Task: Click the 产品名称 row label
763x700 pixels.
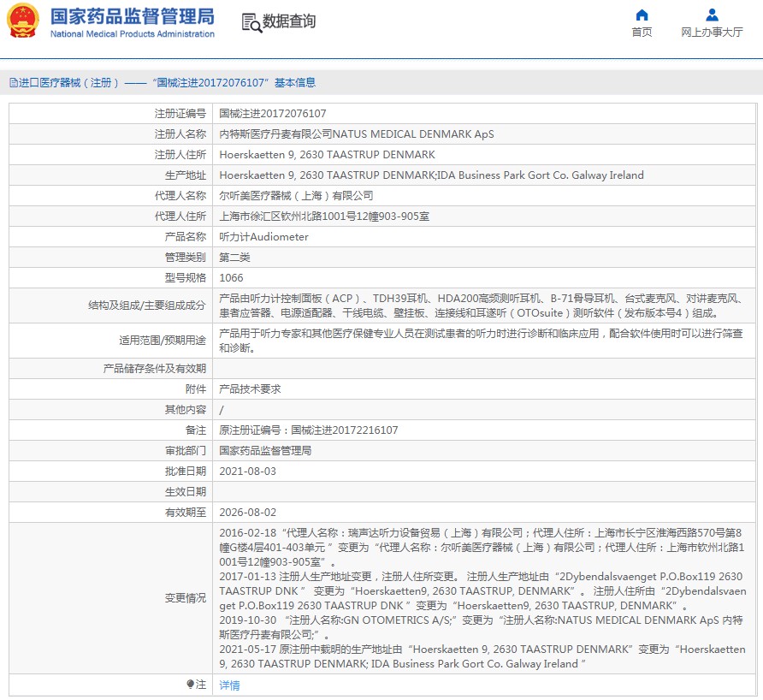Action: click(186, 236)
